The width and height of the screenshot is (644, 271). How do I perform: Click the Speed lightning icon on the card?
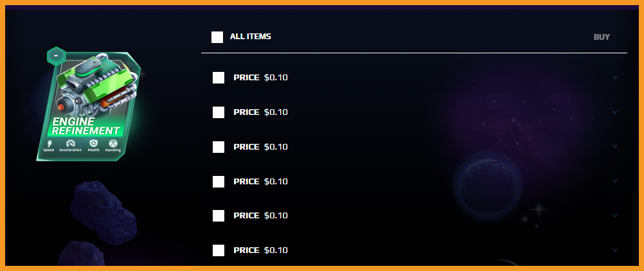(x=49, y=144)
